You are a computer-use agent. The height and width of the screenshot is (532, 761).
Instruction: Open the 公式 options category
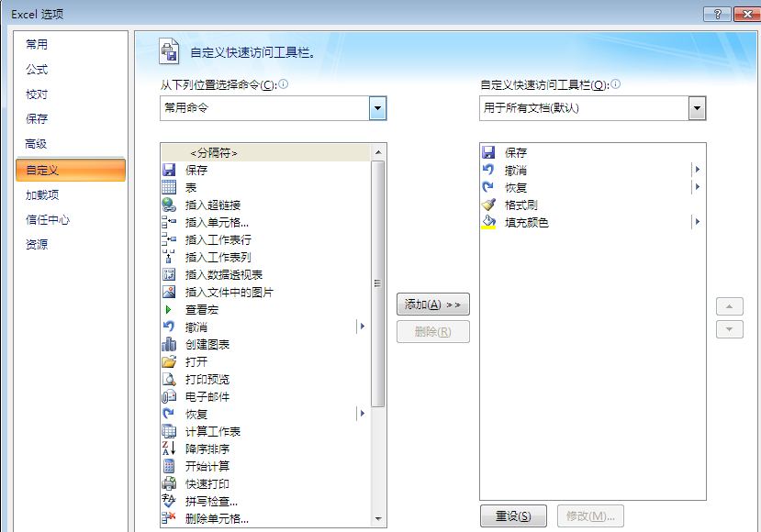pos(37,70)
